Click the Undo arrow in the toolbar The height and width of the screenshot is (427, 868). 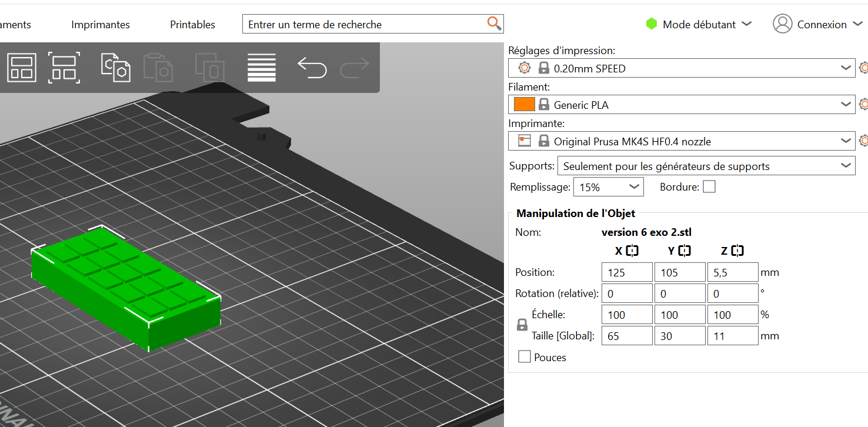[312, 68]
